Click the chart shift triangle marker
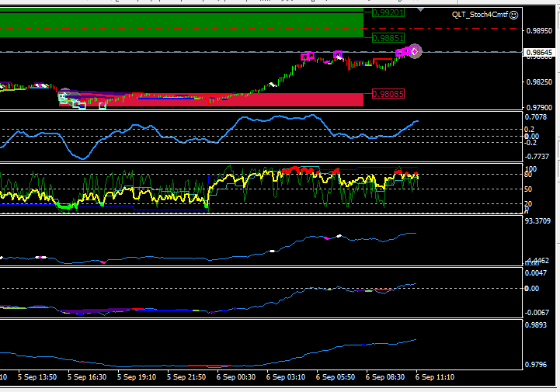This screenshot has height=392, width=560. pyautogui.click(x=421, y=9)
